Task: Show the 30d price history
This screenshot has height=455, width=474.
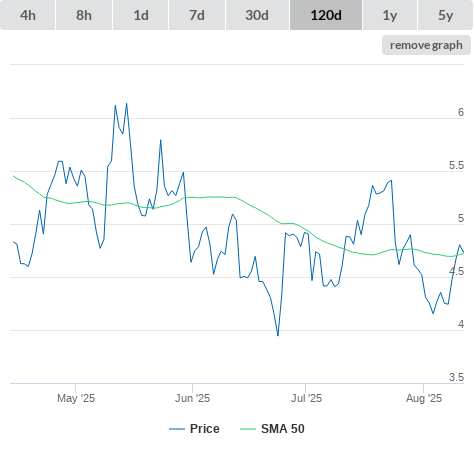Action: (257, 15)
